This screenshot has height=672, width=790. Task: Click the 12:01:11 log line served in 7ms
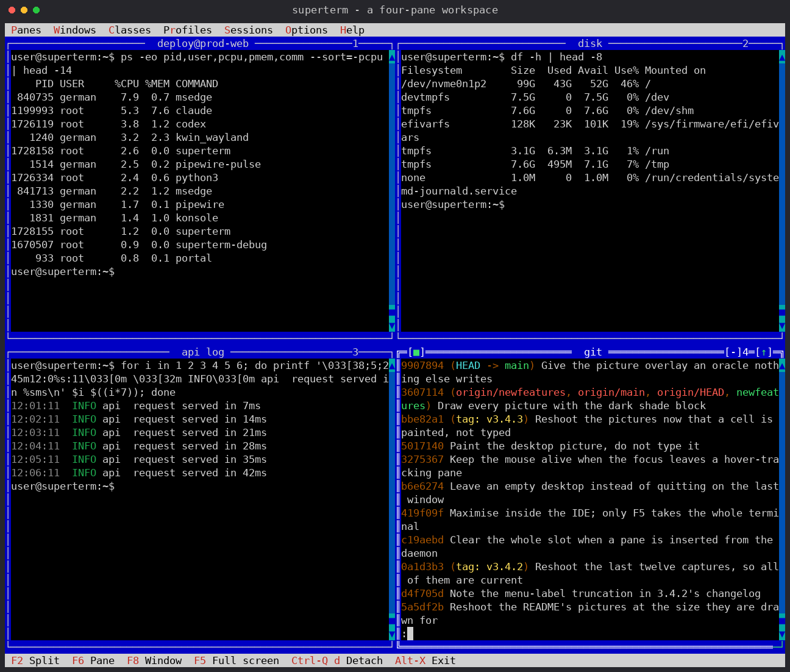click(136, 406)
